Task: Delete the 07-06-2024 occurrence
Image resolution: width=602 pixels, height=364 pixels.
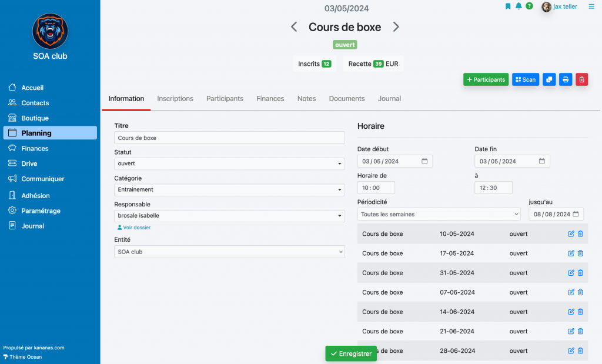Action: (580, 292)
